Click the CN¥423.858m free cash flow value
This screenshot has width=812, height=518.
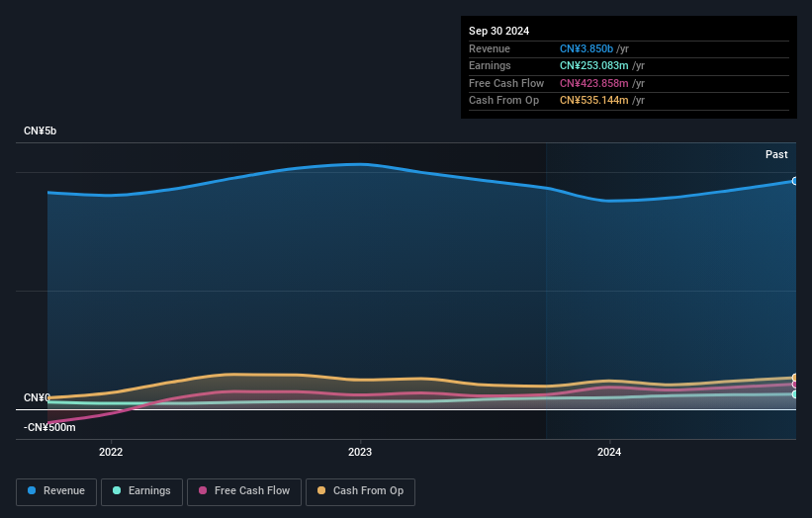(x=594, y=83)
